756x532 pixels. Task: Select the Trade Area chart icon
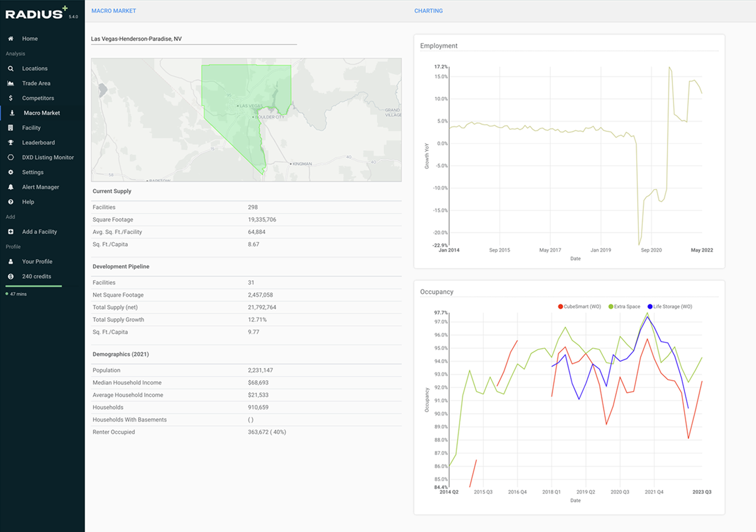point(11,83)
